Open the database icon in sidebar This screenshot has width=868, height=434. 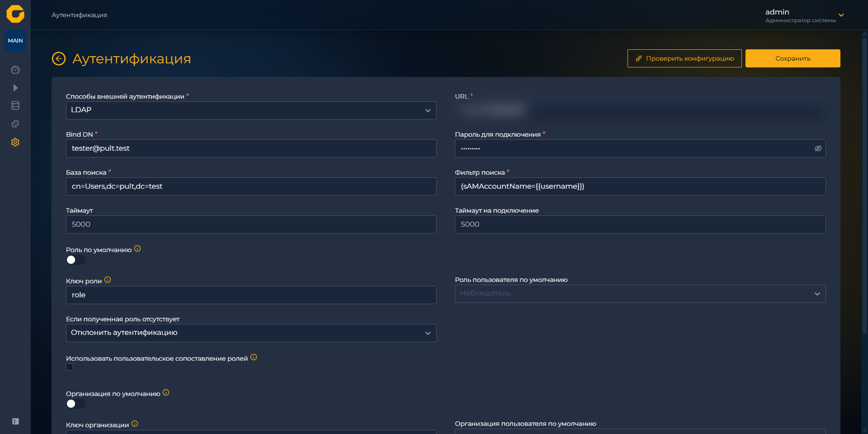[x=15, y=106]
